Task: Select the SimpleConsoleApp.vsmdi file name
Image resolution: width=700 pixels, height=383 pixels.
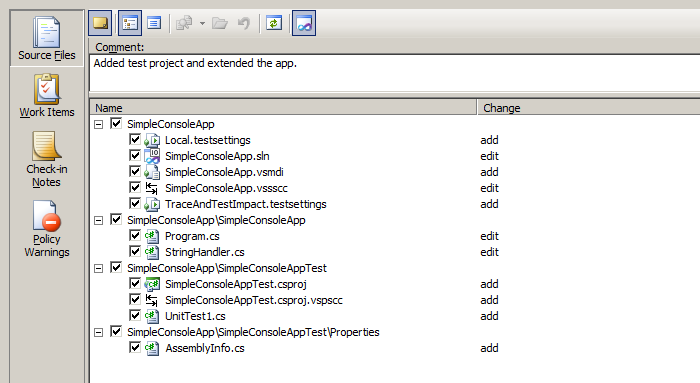Action: pyautogui.click(x=224, y=172)
